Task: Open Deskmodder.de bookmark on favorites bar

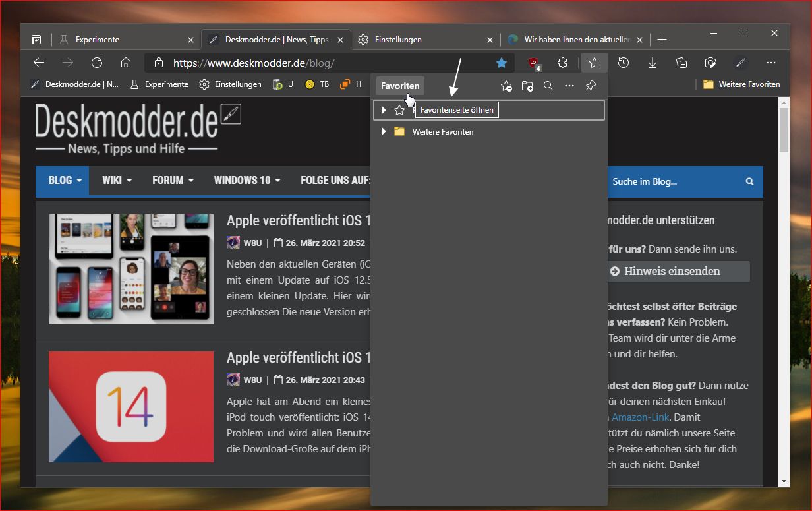Action: click(x=74, y=84)
